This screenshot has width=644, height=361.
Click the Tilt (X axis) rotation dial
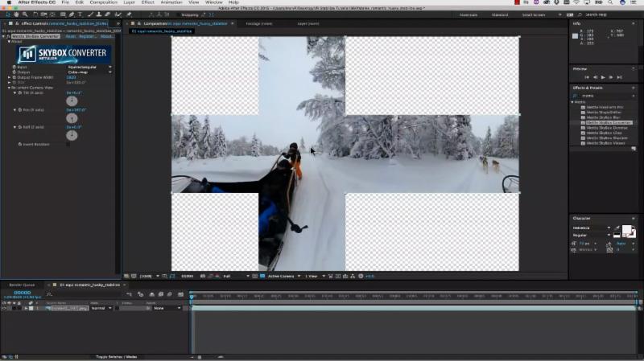pos(72,101)
